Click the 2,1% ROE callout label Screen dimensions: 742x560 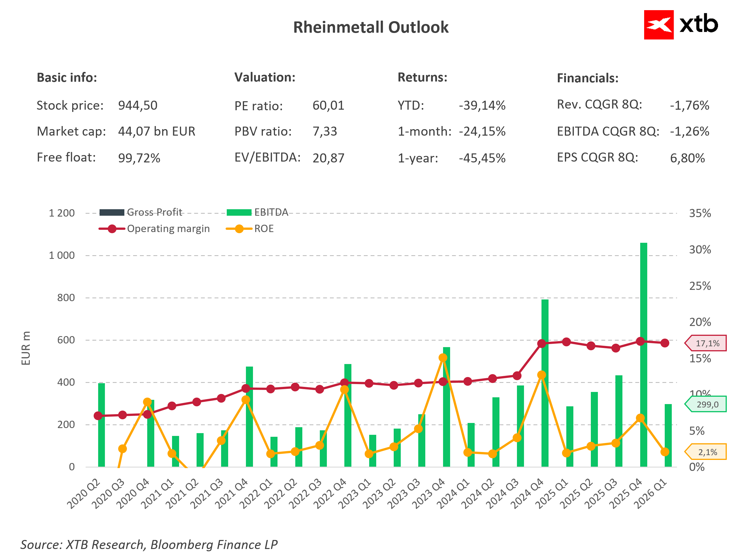click(x=705, y=452)
